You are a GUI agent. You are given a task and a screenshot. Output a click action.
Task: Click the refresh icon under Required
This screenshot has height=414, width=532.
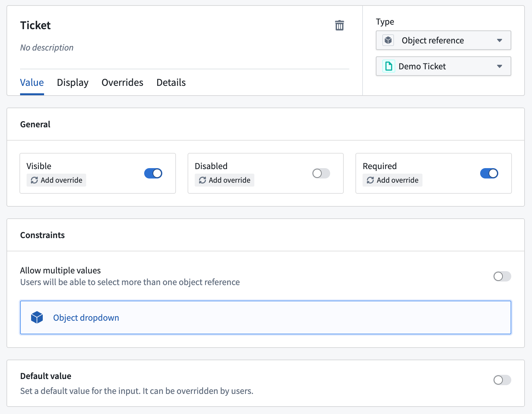point(370,180)
